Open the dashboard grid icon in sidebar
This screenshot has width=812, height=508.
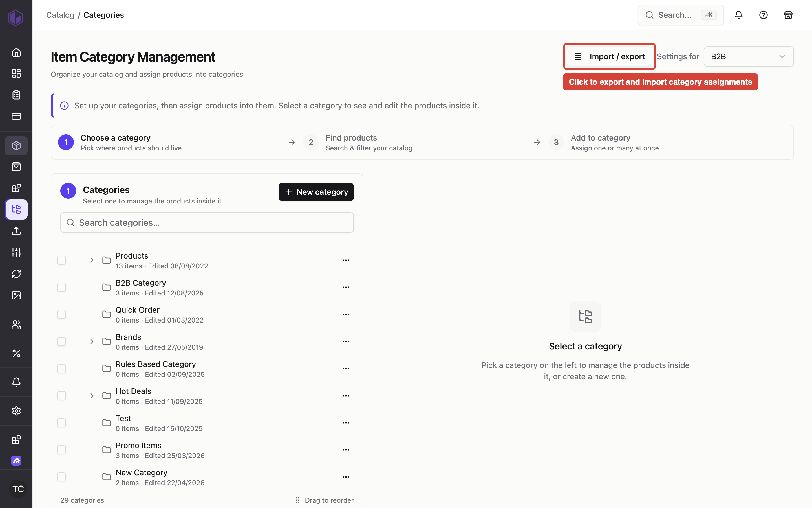tap(16, 73)
